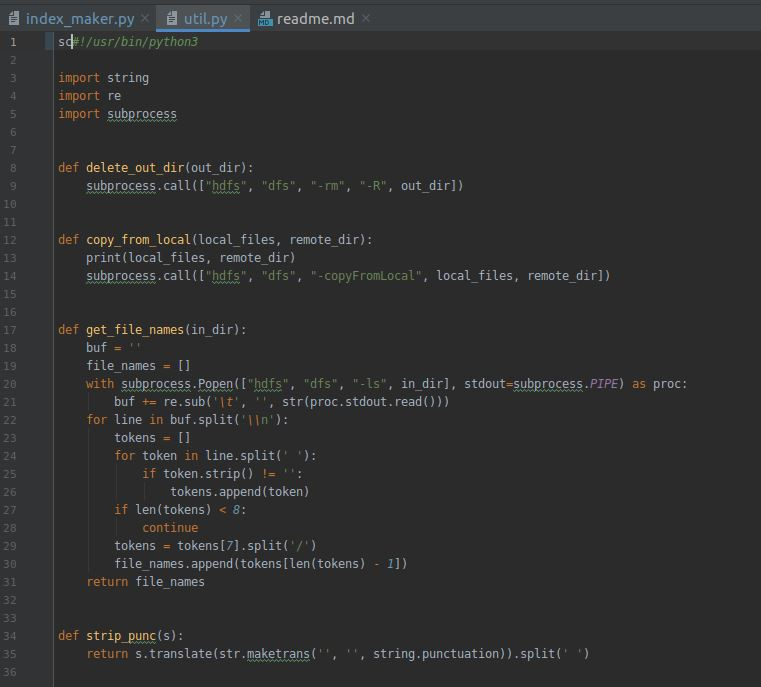Click 'file_names.append' on line 30
This screenshot has width=761, height=687.
click(173, 564)
